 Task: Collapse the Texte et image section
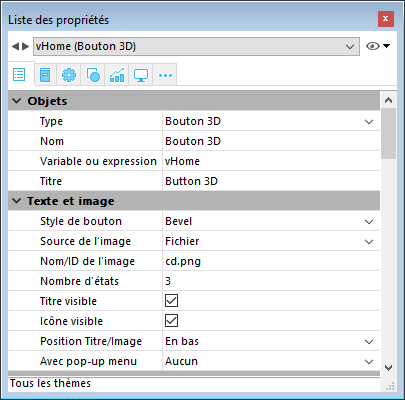pyautogui.click(x=16, y=201)
